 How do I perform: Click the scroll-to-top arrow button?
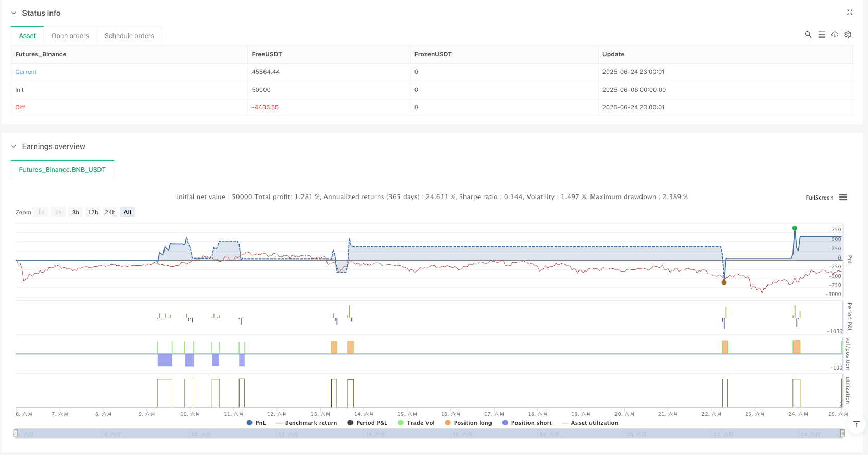click(856, 425)
